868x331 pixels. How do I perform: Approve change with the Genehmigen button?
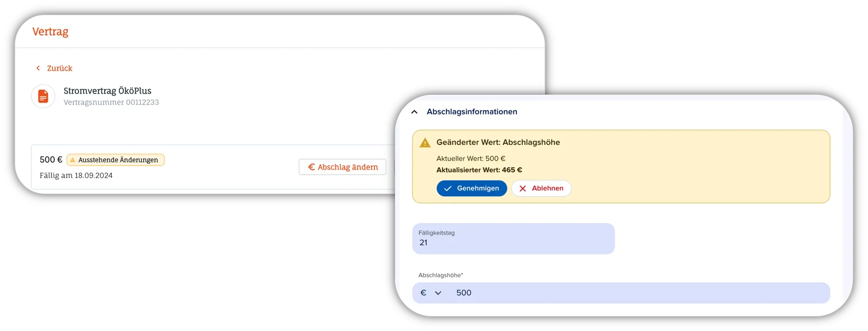pos(472,188)
